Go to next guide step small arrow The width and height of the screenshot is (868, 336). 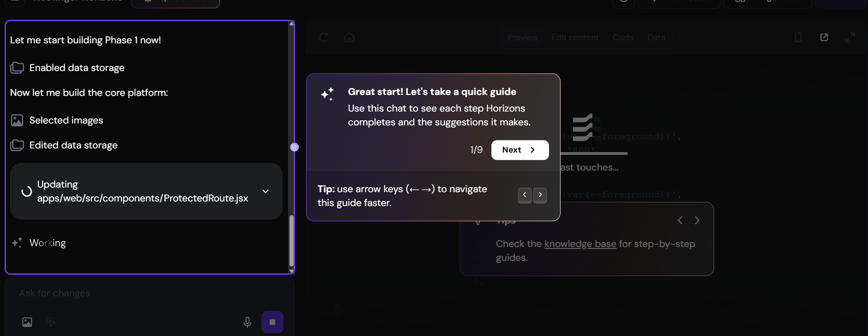point(540,195)
